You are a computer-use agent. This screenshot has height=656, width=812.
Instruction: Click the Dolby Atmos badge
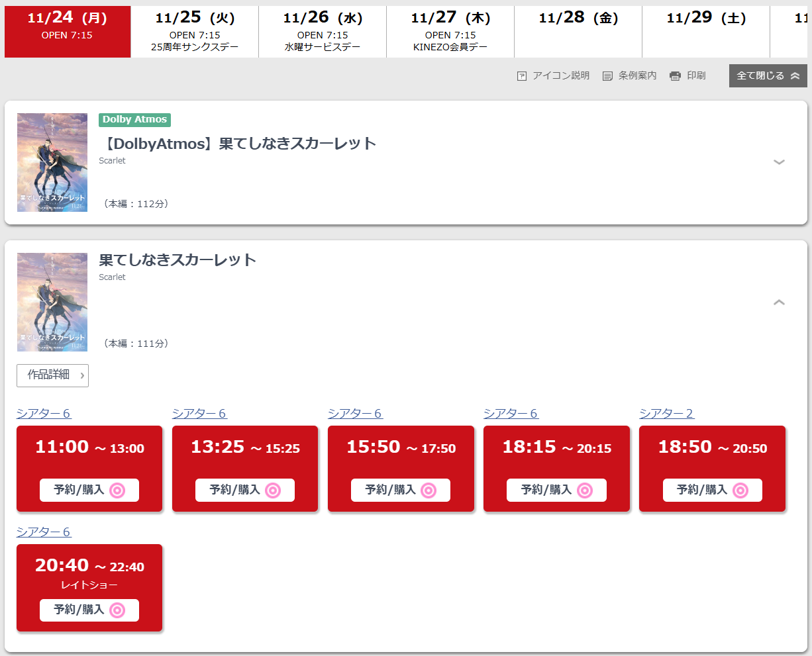(x=134, y=120)
